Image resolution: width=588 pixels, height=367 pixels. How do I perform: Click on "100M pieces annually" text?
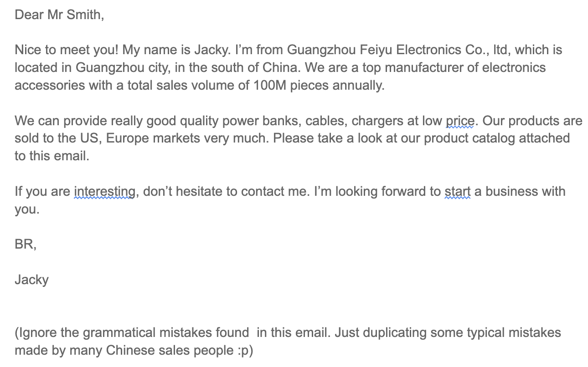(x=317, y=86)
